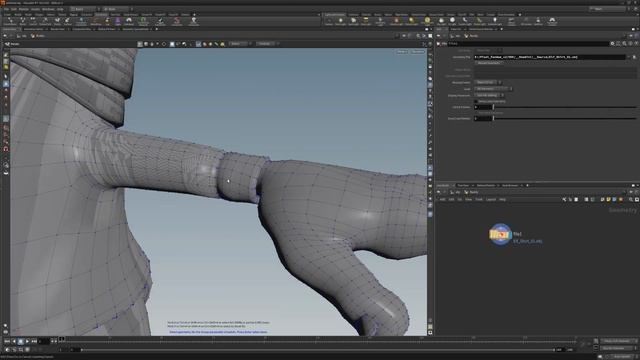Click the Switcher shelf tool
The height and width of the screenshot is (360, 640).
pos(538,21)
